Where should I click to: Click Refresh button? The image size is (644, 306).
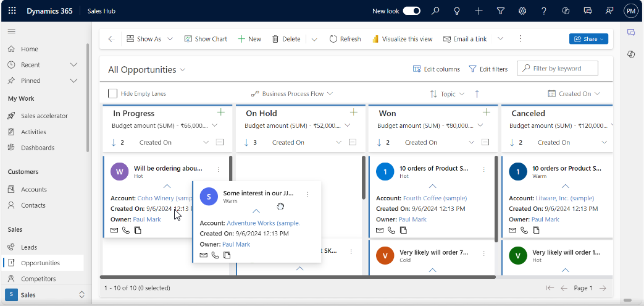coord(345,39)
